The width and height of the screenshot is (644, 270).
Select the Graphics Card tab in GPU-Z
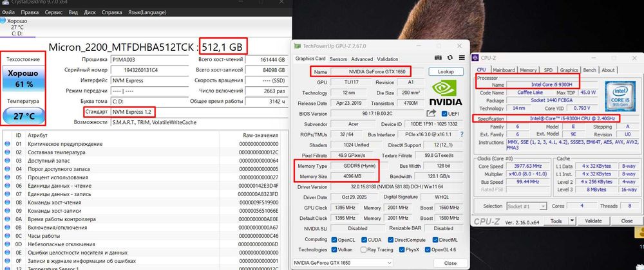click(310, 59)
